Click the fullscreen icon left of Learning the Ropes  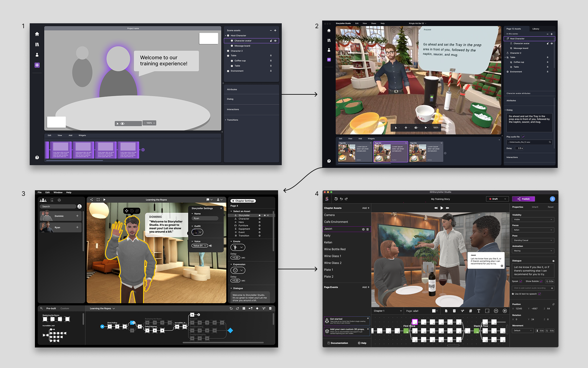[x=98, y=199]
